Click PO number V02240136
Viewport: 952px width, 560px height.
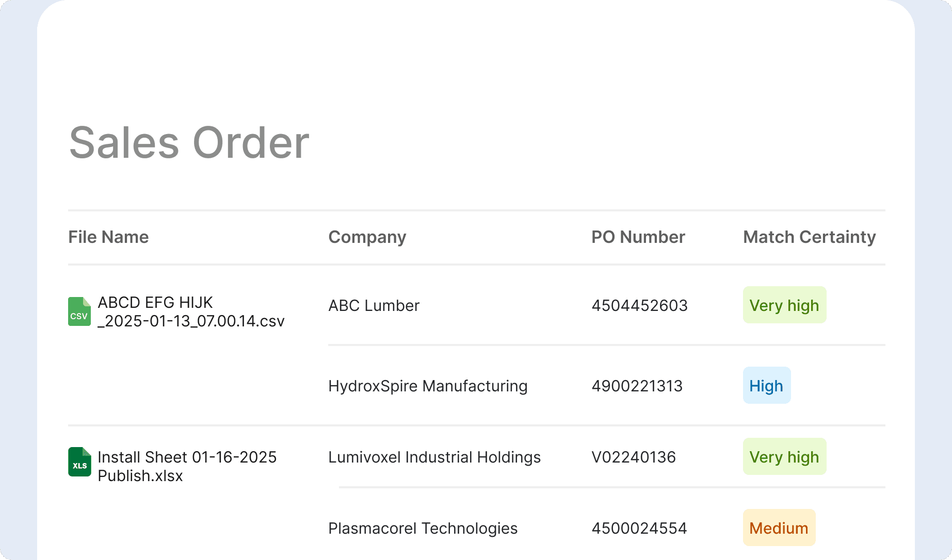(x=634, y=457)
